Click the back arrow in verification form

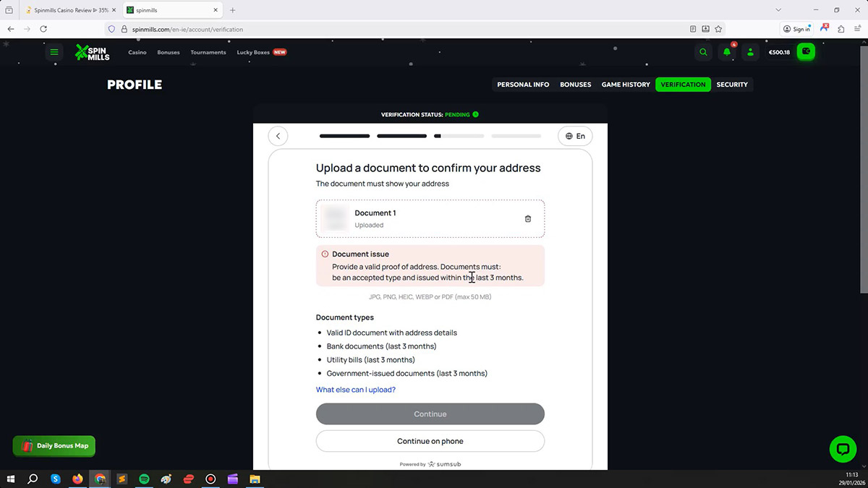coord(278,136)
